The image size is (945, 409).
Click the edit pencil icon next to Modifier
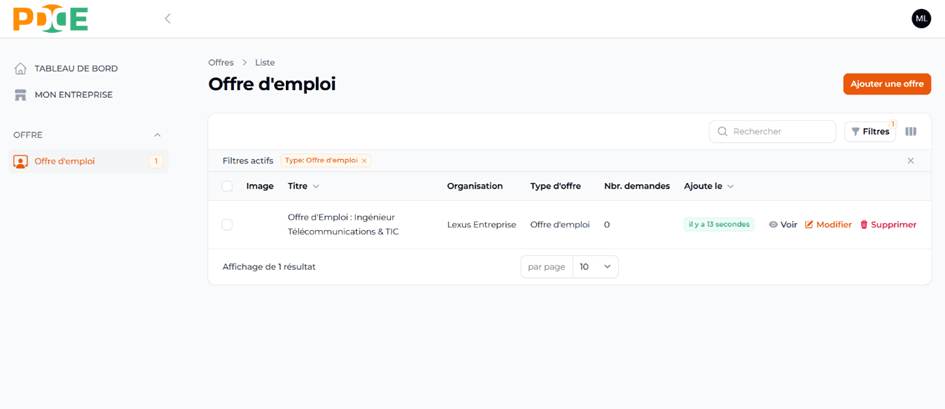coord(809,225)
